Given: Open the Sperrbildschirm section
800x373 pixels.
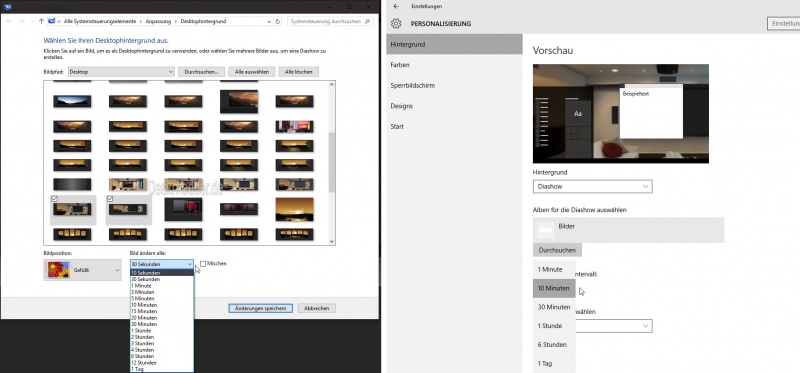Looking at the screenshot, I should pos(413,85).
